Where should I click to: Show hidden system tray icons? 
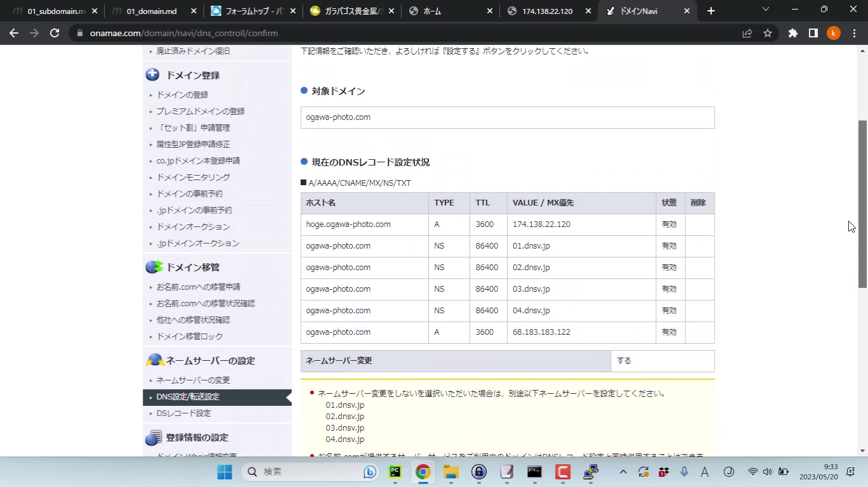tap(623, 472)
